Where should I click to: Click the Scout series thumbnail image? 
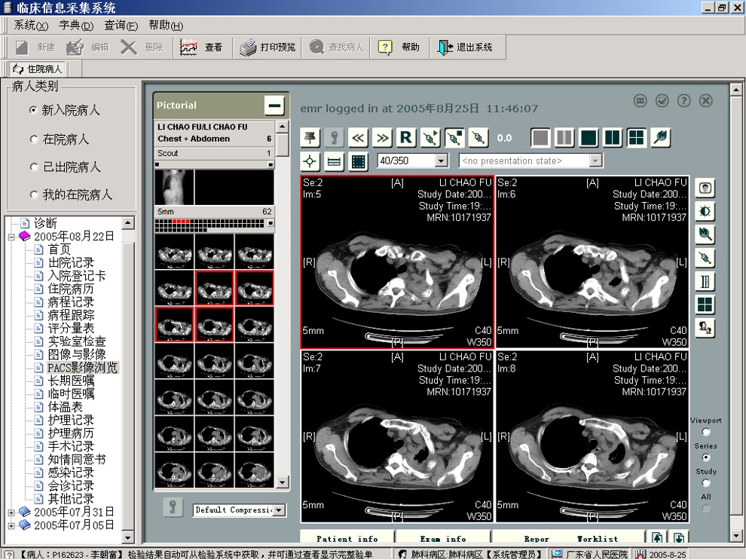click(174, 187)
